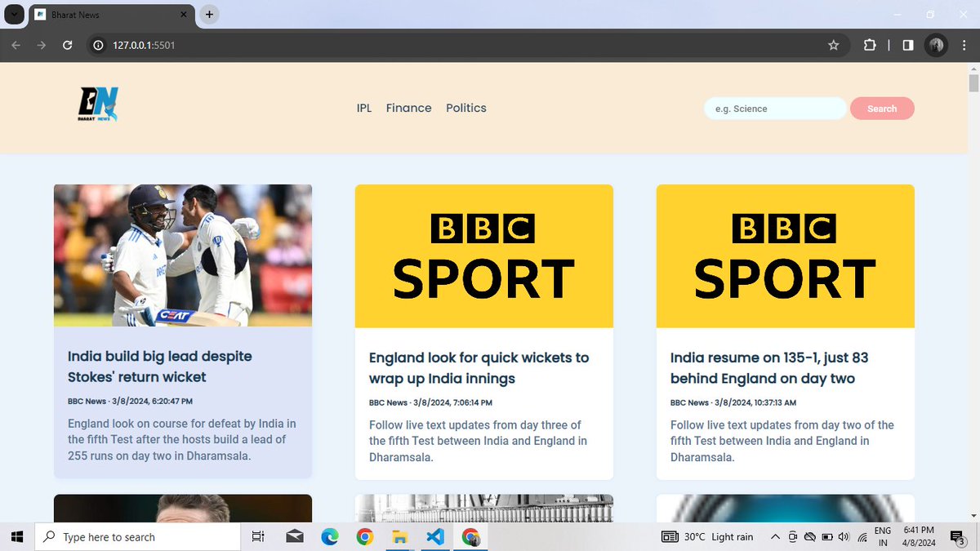The image size is (980, 551).
Task: Click 'BBC News · 3/8/2024, 10:37:13 AM' source line
Action: click(733, 402)
